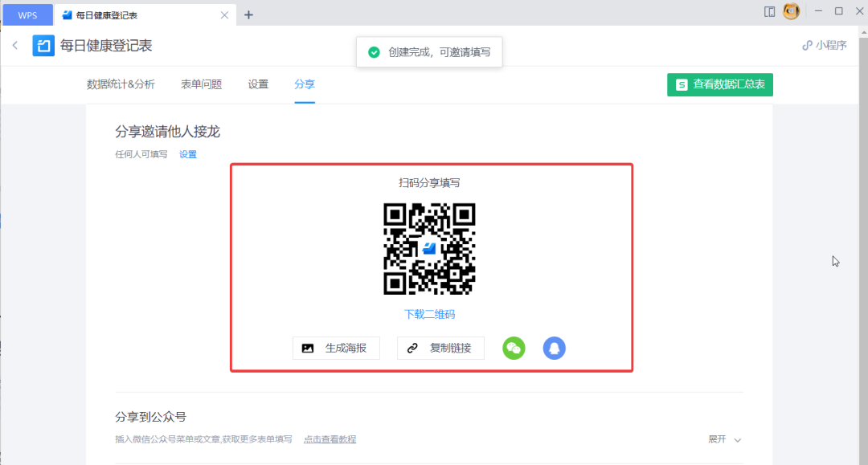868x465 pixels.
Task: Share the form via the green WeChat icon
Action: click(x=514, y=348)
